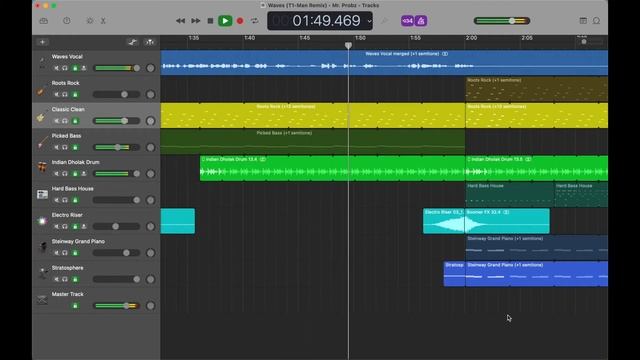The image size is (640, 360).
Task: Select Master Track icon
Action: click(x=42, y=300)
